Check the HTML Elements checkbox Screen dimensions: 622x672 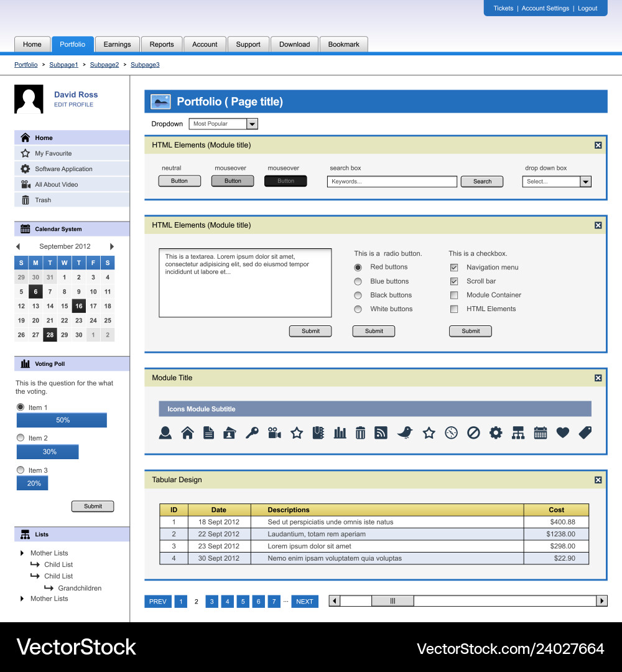454,309
